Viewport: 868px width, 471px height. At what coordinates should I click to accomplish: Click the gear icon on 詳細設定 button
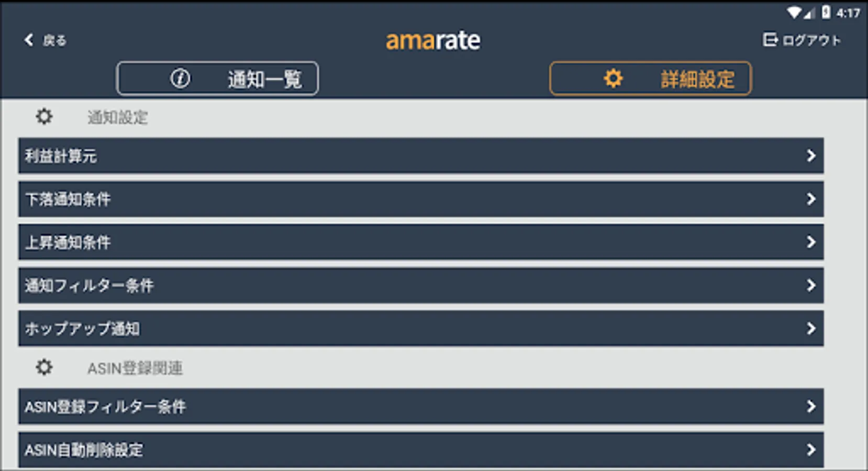point(613,78)
